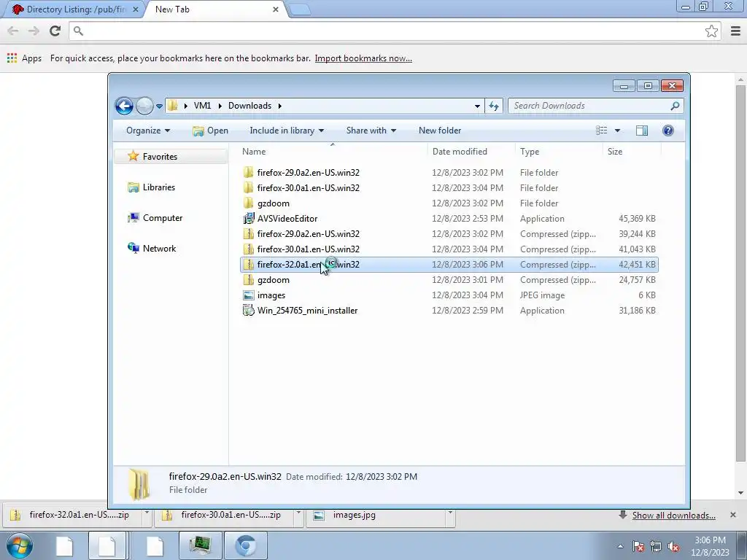Click the firefox-29.0a2.en-US.win32 zip archive icon
The width and height of the screenshot is (747, 560).
pos(248,234)
